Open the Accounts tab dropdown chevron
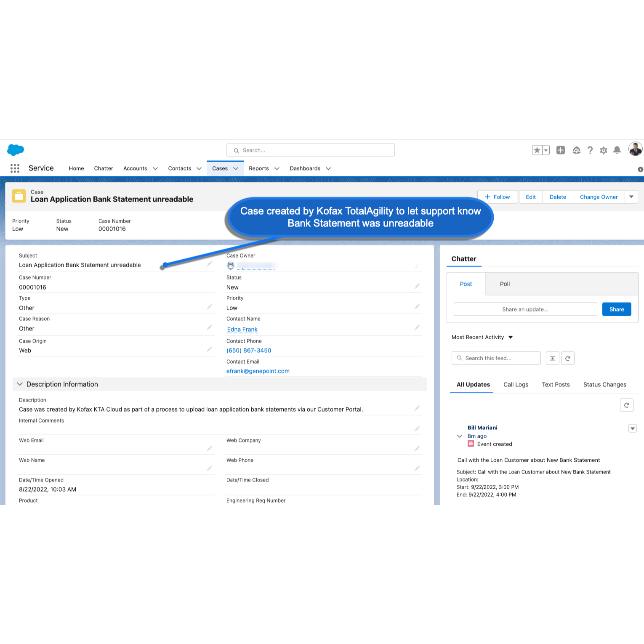644x644 pixels. (x=155, y=168)
